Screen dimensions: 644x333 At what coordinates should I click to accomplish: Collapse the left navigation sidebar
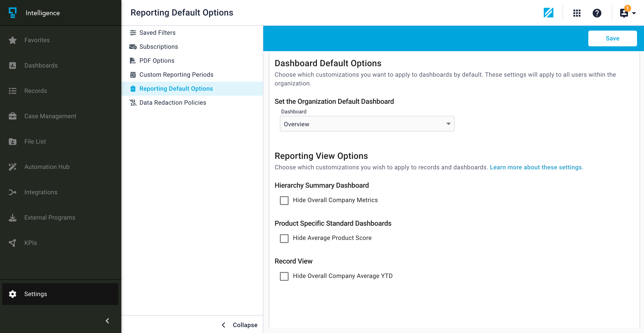[107, 321]
